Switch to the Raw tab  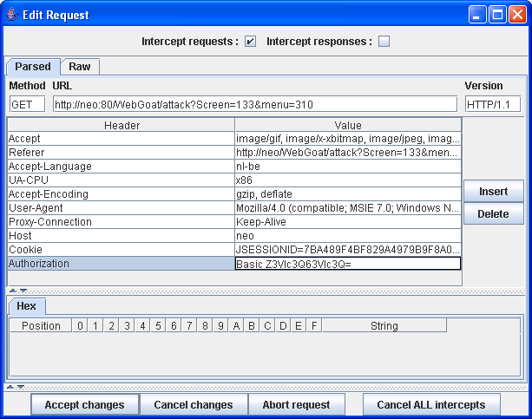[x=80, y=67]
